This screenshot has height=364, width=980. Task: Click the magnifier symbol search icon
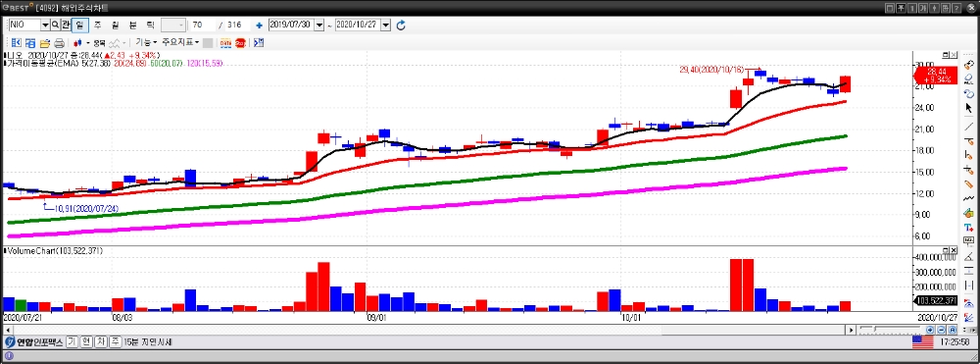(55, 25)
